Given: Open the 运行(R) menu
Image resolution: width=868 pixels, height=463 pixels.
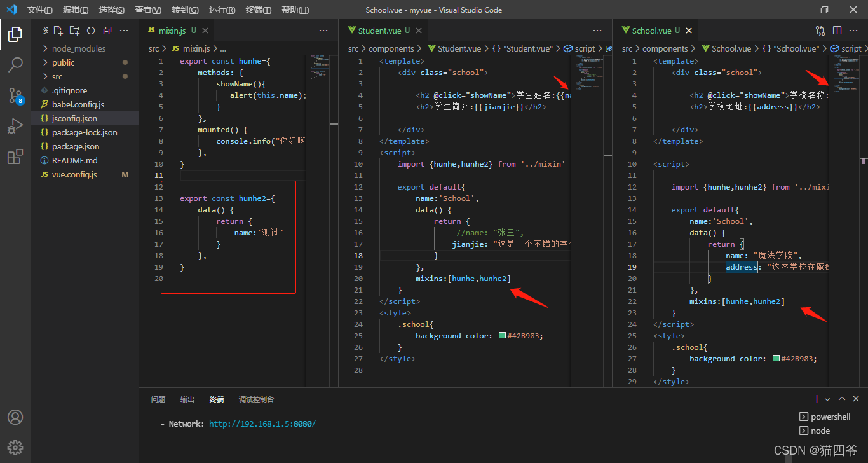Looking at the screenshot, I should pos(222,10).
